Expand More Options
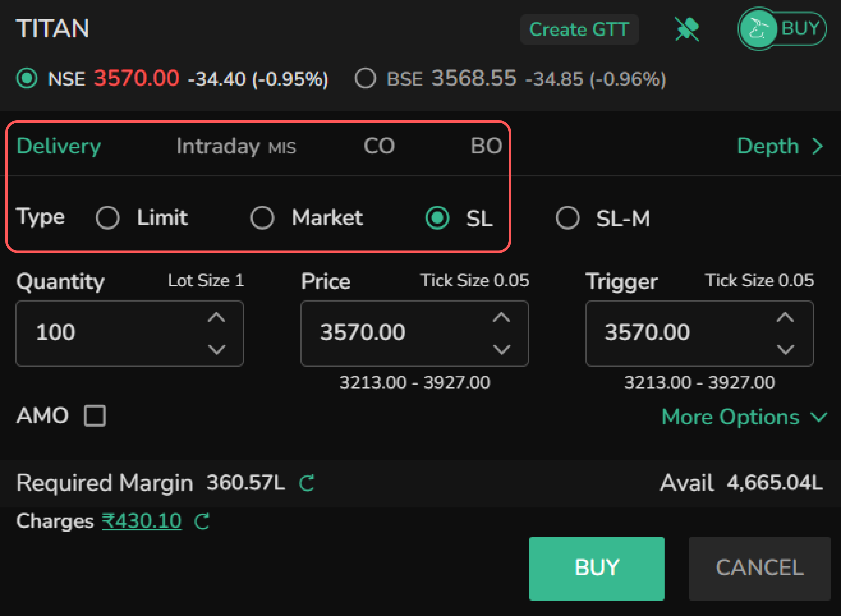 745,417
